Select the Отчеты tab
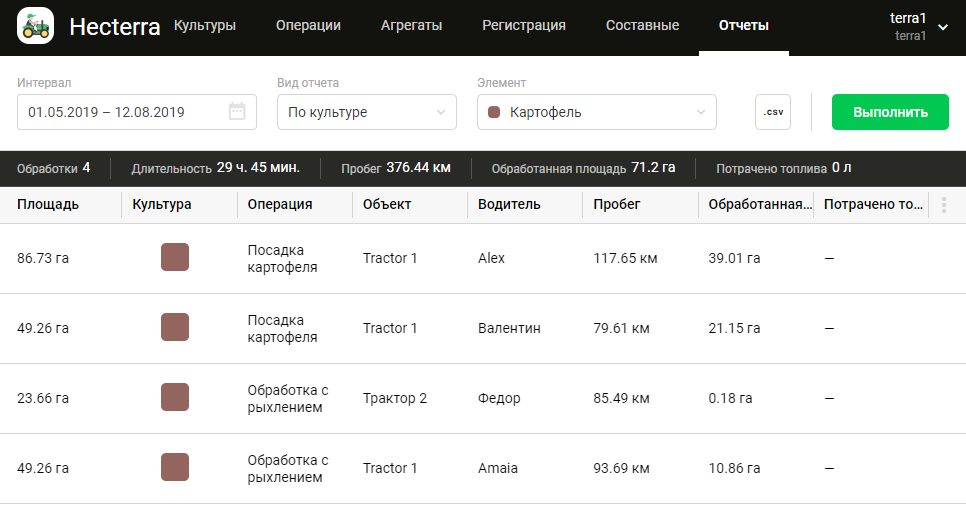Image resolution: width=966 pixels, height=515 pixels. pos(744,25)
